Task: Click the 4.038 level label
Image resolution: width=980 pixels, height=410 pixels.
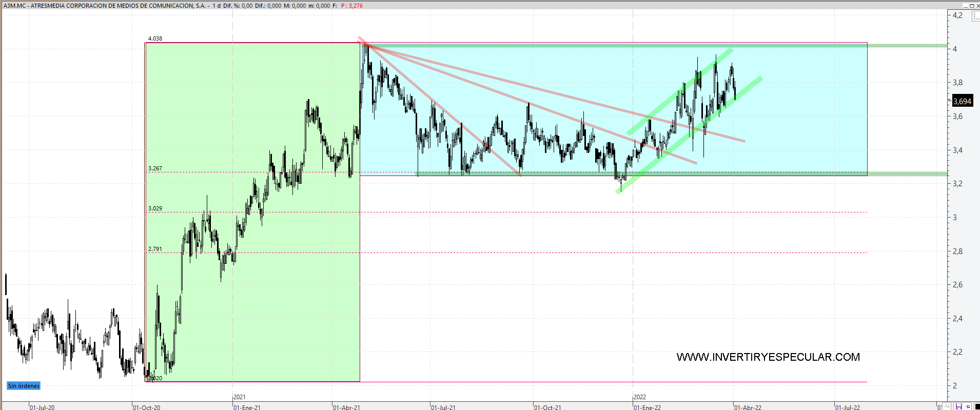Action: tap(155, 38)
